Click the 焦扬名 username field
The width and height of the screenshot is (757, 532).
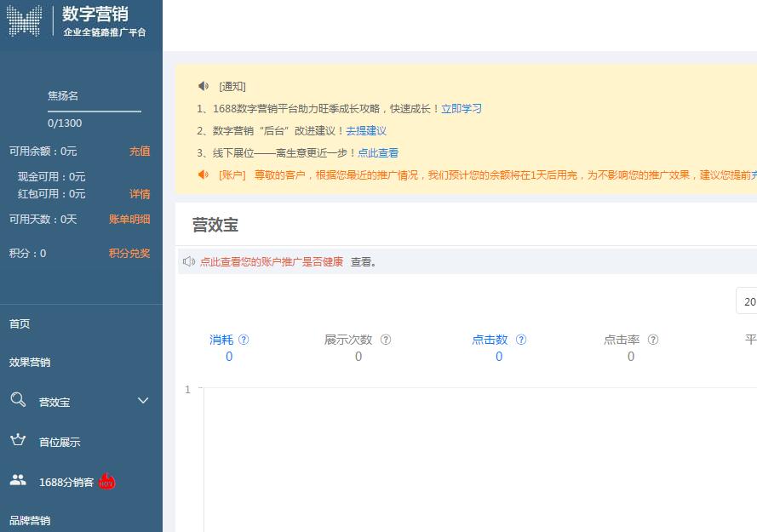(64, 95)
